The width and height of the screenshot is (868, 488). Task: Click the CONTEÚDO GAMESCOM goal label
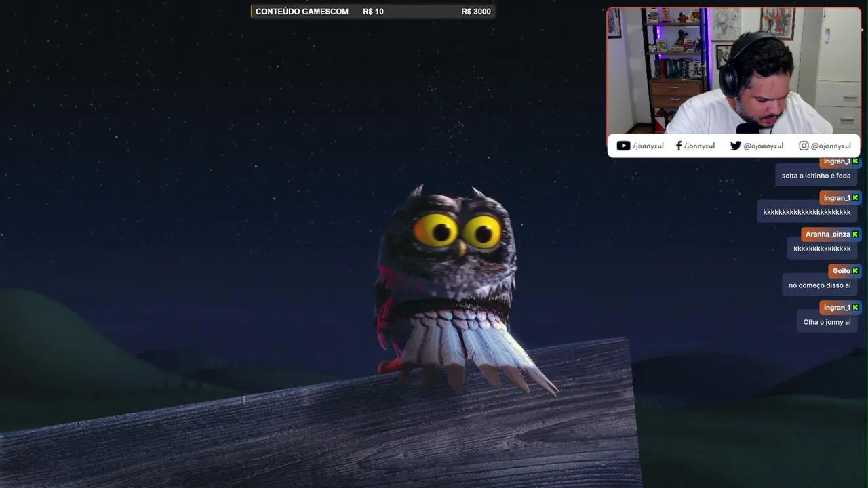tap(302, 12)
